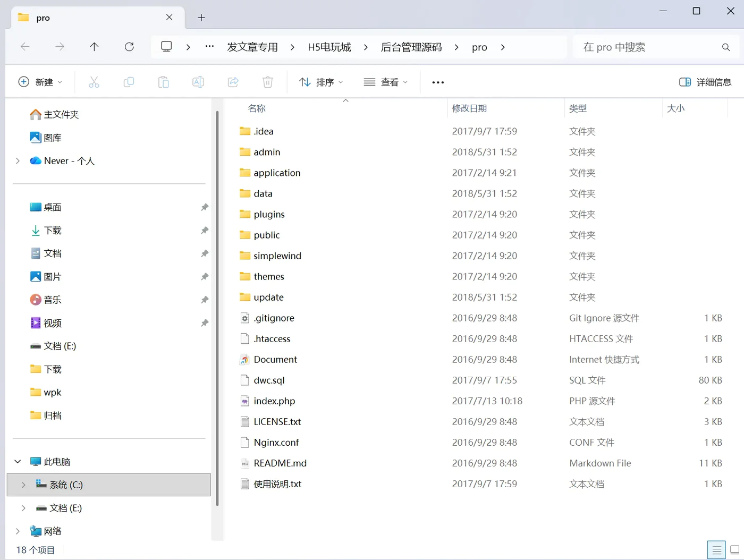The width and height of the screenshot is (744, 560).
Task: Select the pro tab
Action: point(98,18)
